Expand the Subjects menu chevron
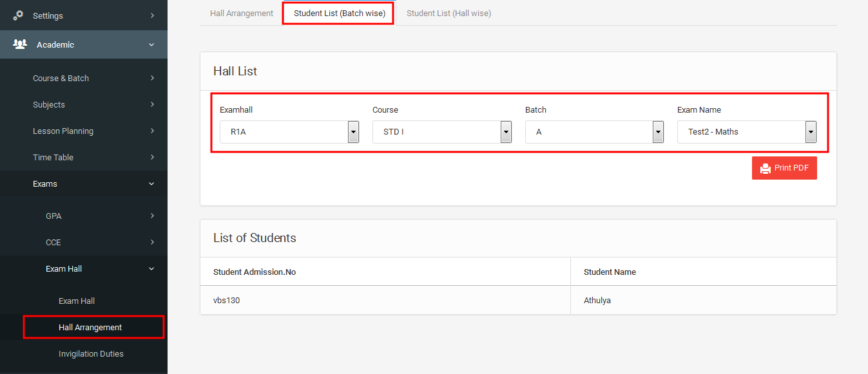The image size is (868, 374). [152, 104]
